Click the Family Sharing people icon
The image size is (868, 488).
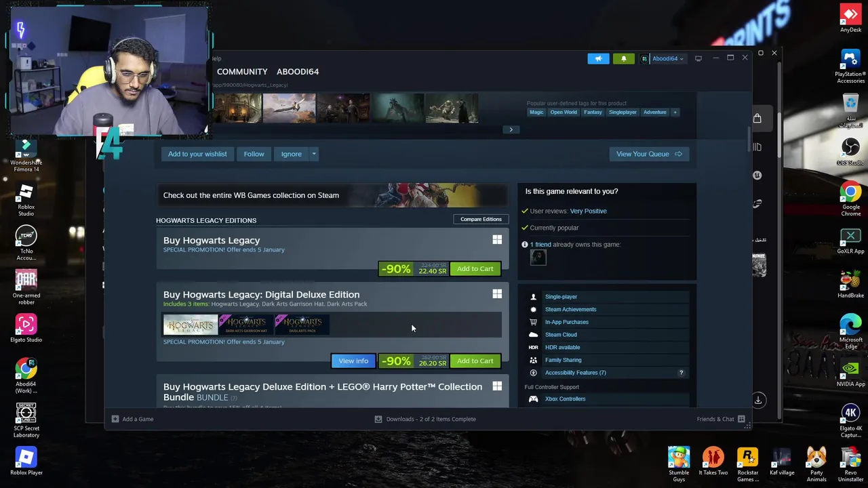(x=533, y=360)
